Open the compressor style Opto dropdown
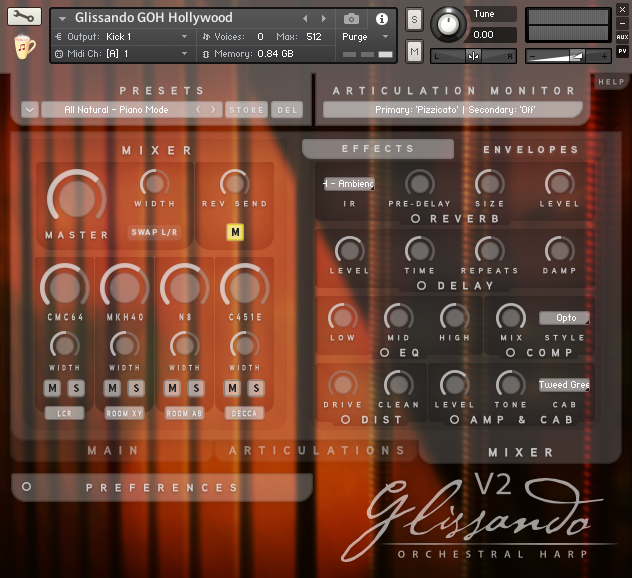The width and height of the screenshot is (632, 578). pyautogui.click(x=564, y=318)
